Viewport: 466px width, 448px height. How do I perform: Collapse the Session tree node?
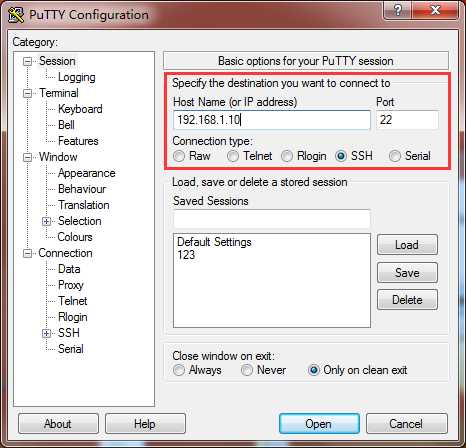tap(27, 61)
